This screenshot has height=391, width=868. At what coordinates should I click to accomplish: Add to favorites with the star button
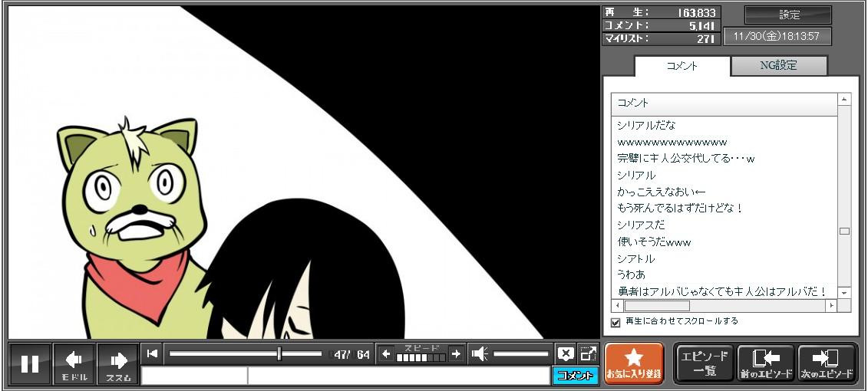(x=634, y=363)
